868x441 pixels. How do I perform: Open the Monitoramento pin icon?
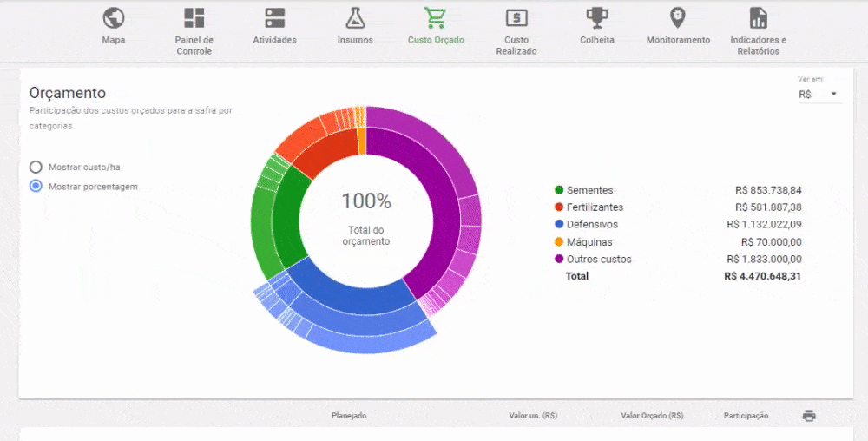tap(678, 18)
